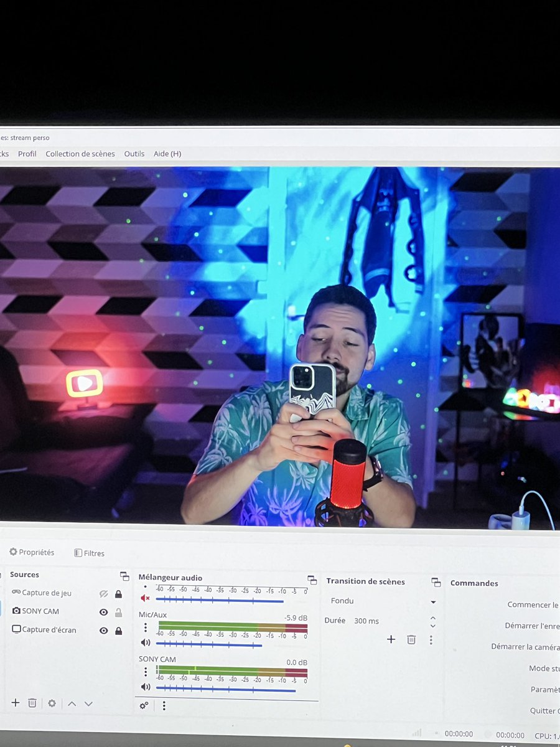The width and height of the screenshot is (560, 747).
Task: Select the Capture d'écran source
Action: click(44, 630)
